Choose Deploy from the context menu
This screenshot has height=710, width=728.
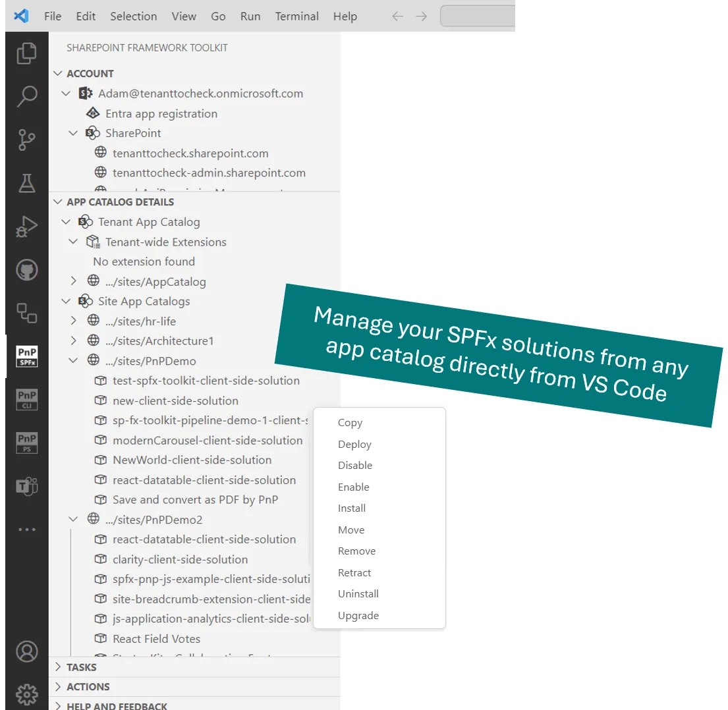(x=354, y=444)
